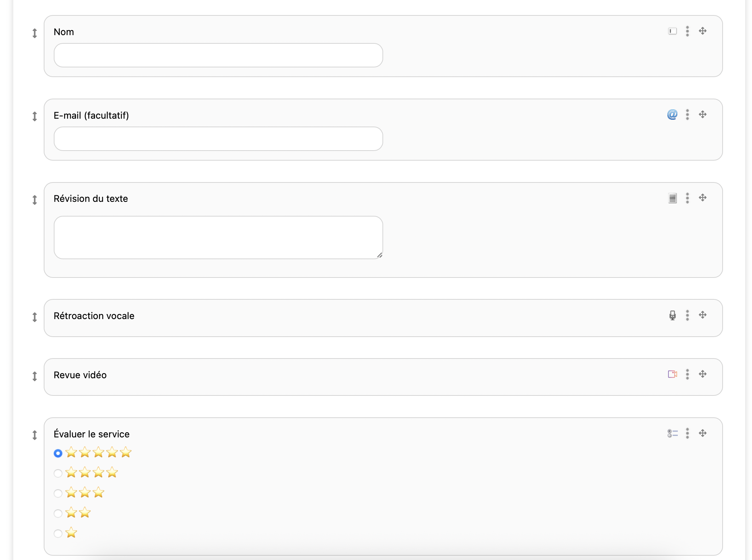Image resolution: width=752 pixels, height=560 pixels.
Task: Click the microphone icon on Rétroaction vocale
Action: tap(672, 315)
